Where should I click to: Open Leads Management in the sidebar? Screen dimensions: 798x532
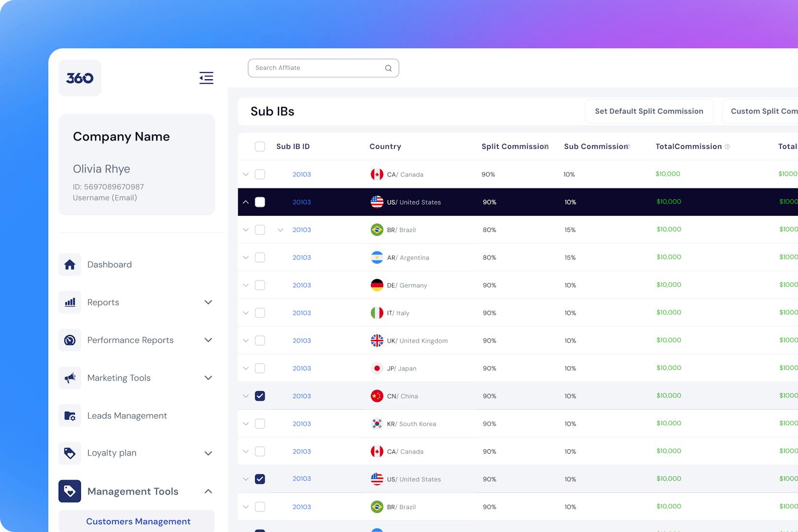coord(127,416)
